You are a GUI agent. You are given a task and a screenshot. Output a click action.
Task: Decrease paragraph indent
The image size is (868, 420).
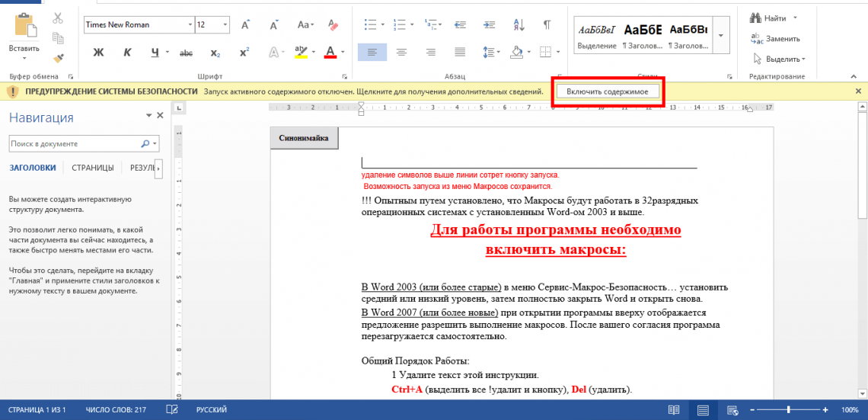click(459, 24)
